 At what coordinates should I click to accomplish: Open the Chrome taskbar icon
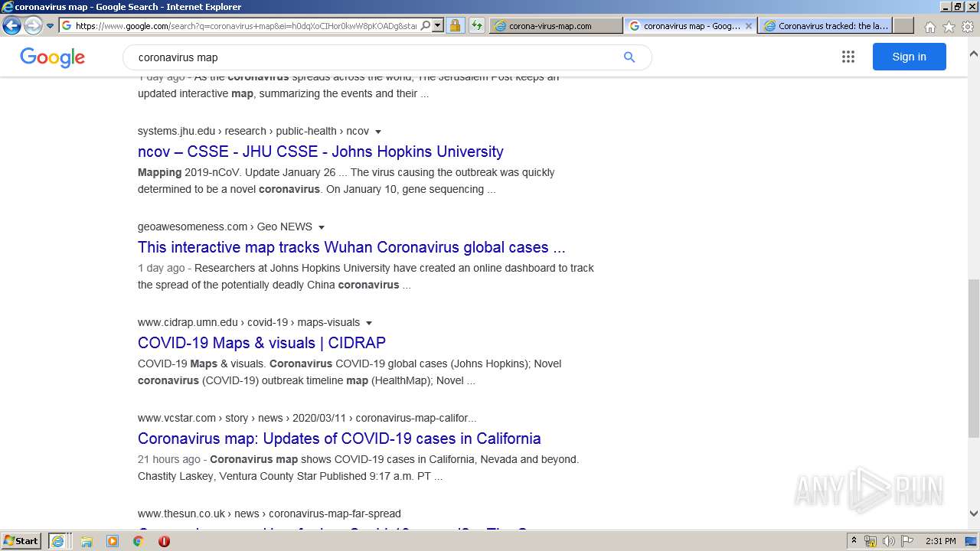tap(138, 541)
